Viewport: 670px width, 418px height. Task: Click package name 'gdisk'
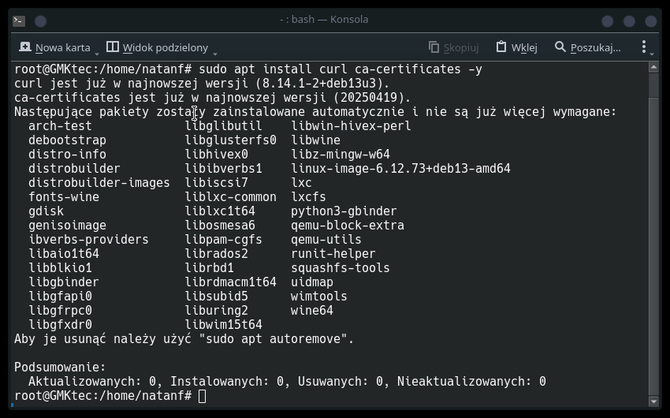point(46,211)
